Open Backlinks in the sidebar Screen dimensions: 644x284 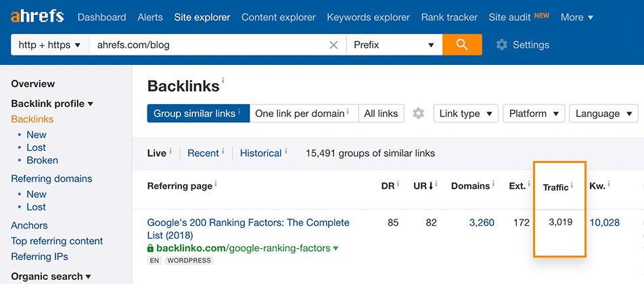tap(32, 119)
